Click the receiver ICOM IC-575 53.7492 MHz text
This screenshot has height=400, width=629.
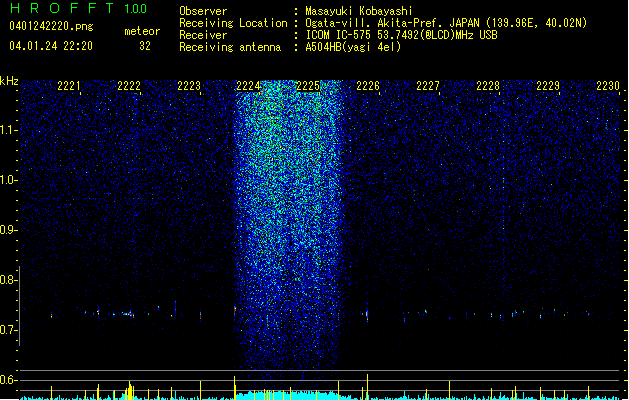[x=401, y=35]
